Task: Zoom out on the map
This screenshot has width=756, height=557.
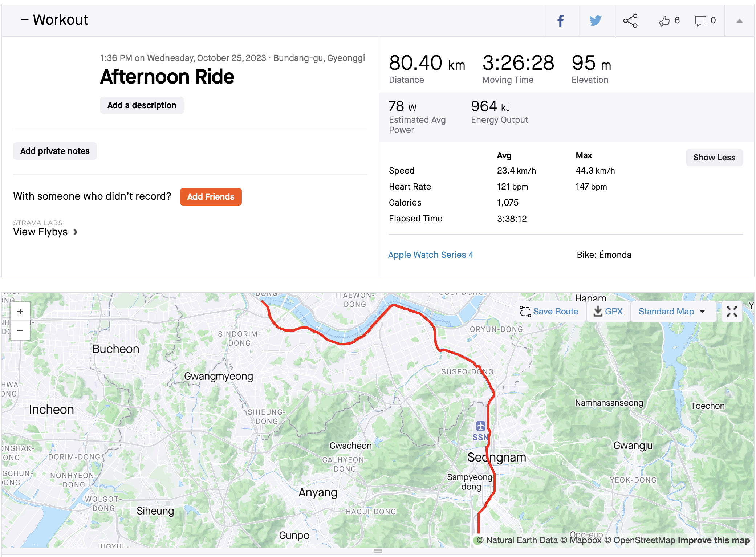Action: [20, 330]
